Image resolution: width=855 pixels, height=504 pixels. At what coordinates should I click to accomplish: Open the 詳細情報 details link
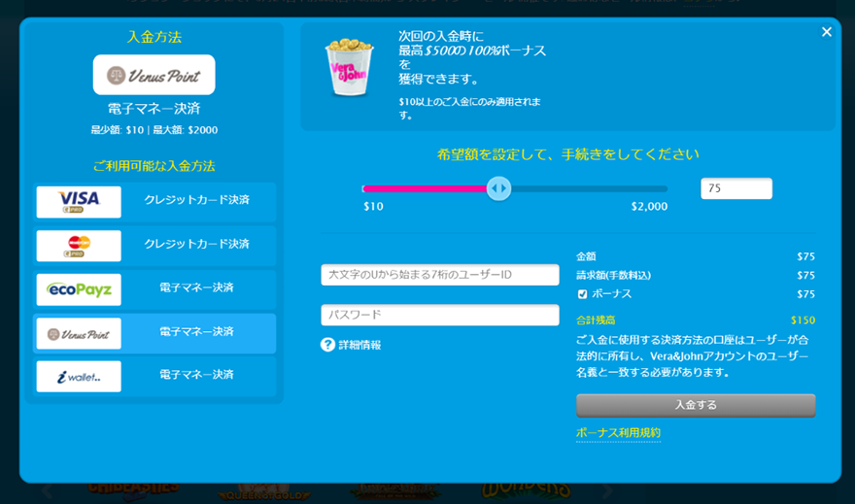(x=359, y=345)
